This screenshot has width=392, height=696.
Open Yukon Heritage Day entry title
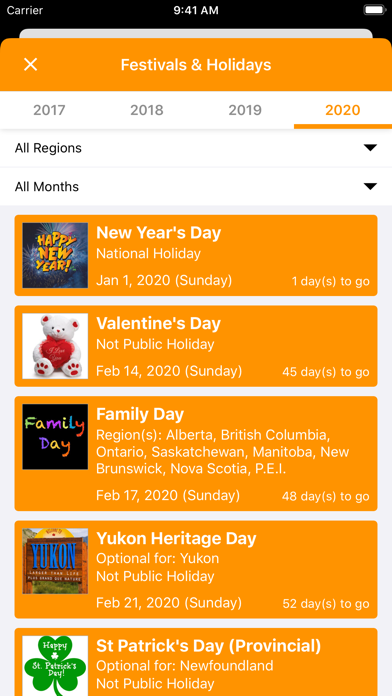pos(176,538)
